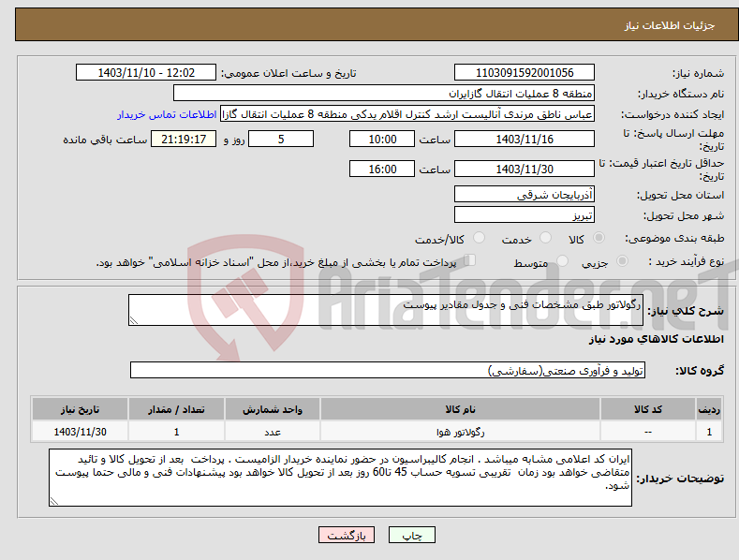
Task: Click the ساعت باقی مانده label
Action: coord(105,140)
